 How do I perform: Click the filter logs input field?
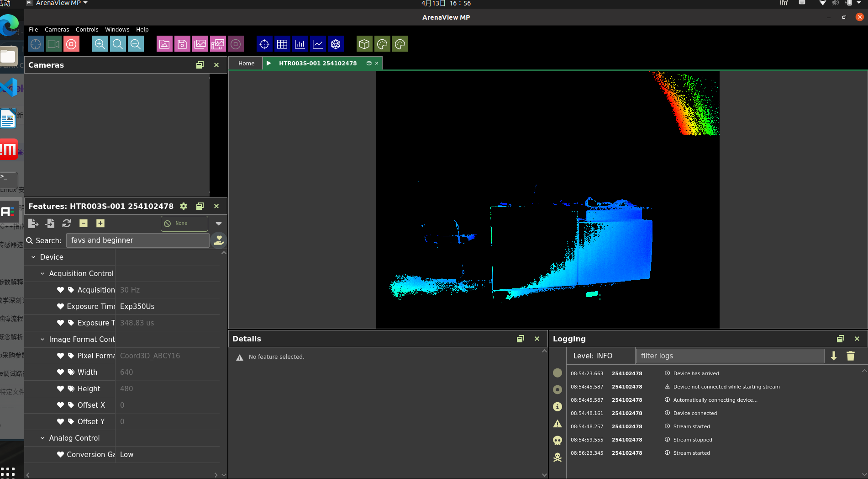(730, 356)
